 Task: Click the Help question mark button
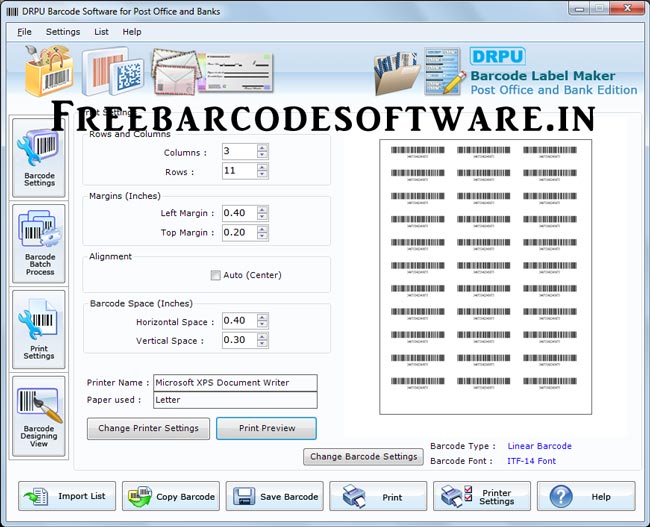[586, 496]
